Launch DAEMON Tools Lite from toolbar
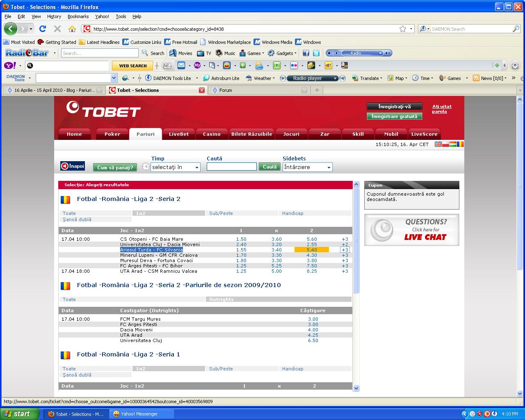Viewport: 525px width, 420px height. click(x=168, y=78)
